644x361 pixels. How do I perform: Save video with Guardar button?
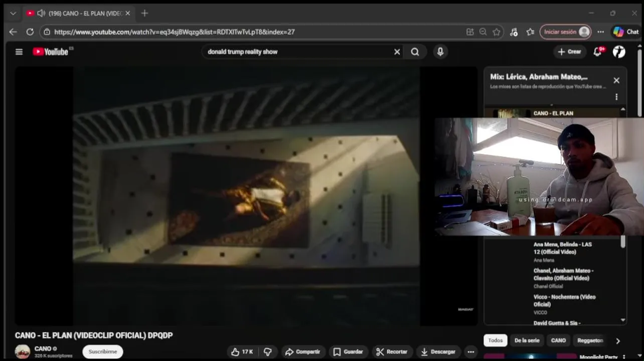(x=348, y=351)
